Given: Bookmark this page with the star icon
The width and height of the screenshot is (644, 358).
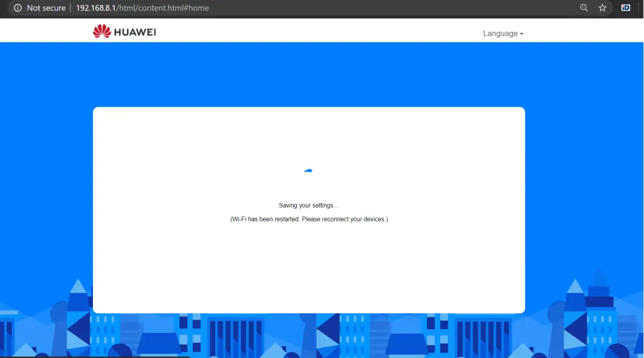Looking at the screenshot, I should point(603,8).
